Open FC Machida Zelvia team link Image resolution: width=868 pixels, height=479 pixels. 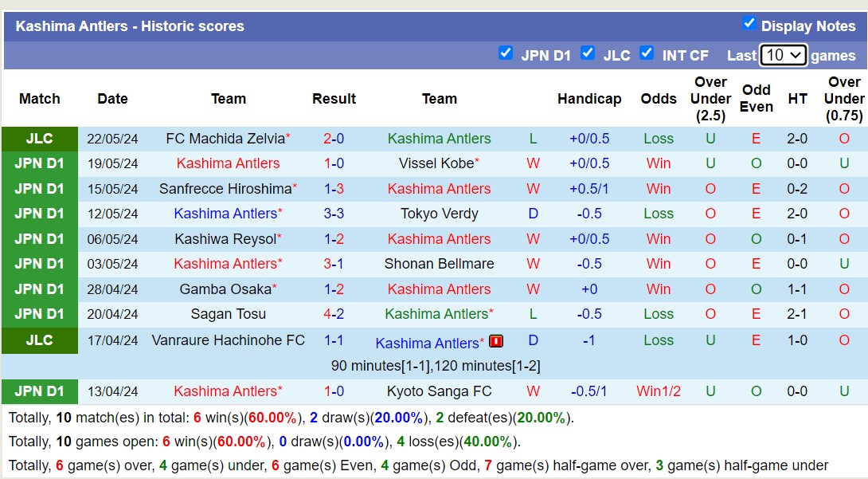click(225, 139)
